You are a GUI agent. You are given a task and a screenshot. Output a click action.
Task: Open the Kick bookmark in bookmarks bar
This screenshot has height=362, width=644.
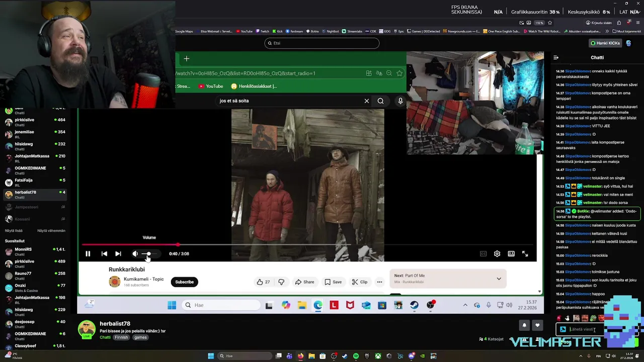tap(277, 31)
